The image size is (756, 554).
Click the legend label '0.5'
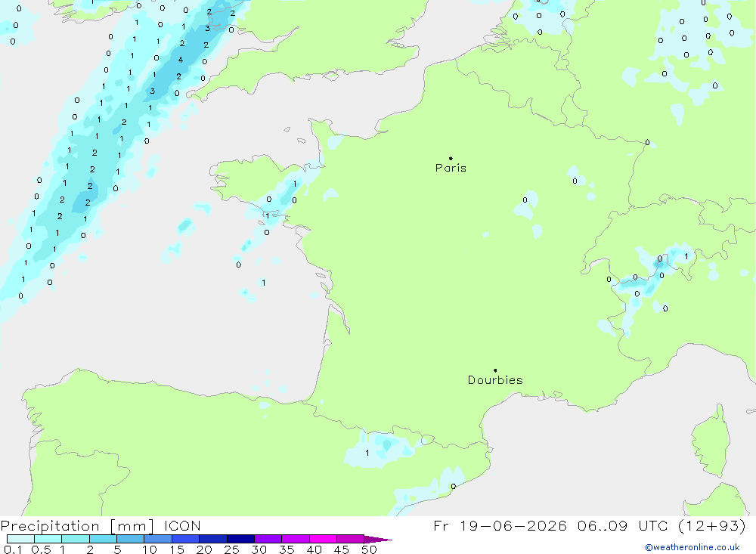click(41, 549)
